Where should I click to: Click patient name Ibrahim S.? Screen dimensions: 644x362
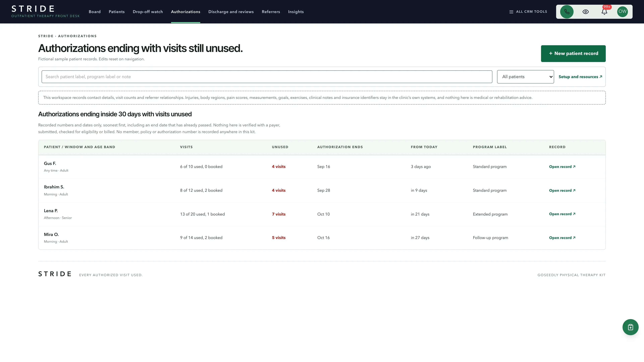(x=54, y=187)
